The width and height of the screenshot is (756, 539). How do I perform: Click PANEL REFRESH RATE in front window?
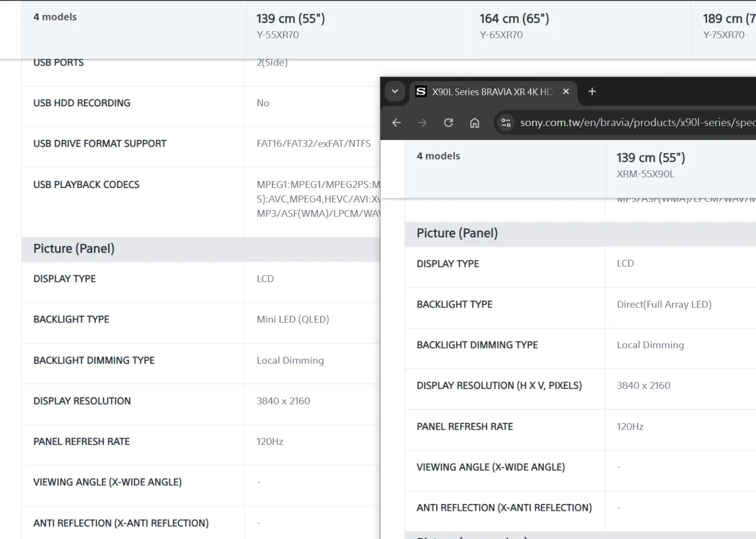point(465,427)
